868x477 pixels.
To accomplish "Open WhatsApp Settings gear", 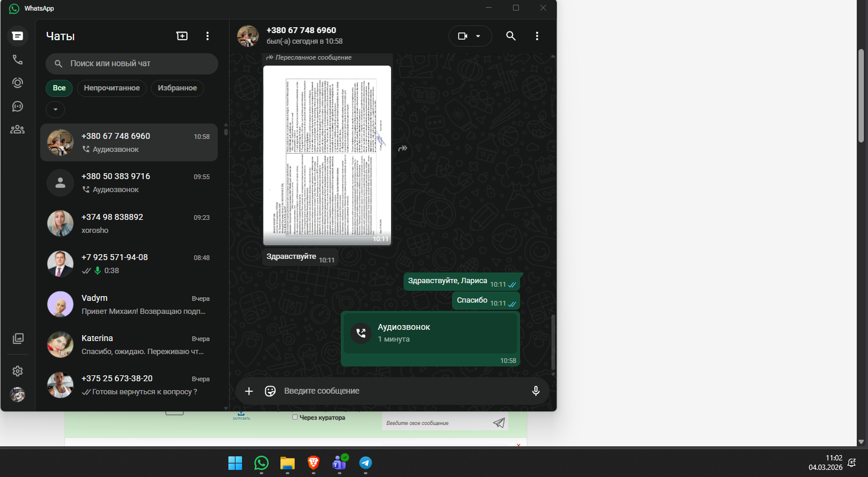I will [x=18, y=371].
